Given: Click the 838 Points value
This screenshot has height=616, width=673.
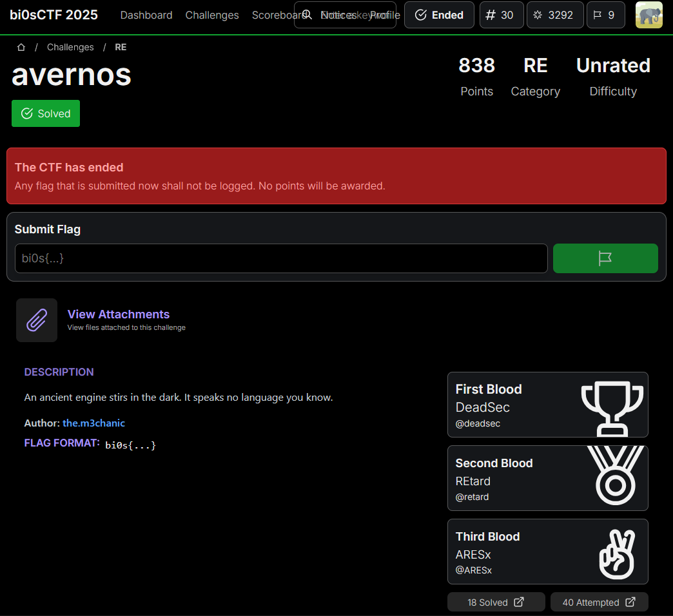Looking at the screenshot, I should [x=476, y=66].
